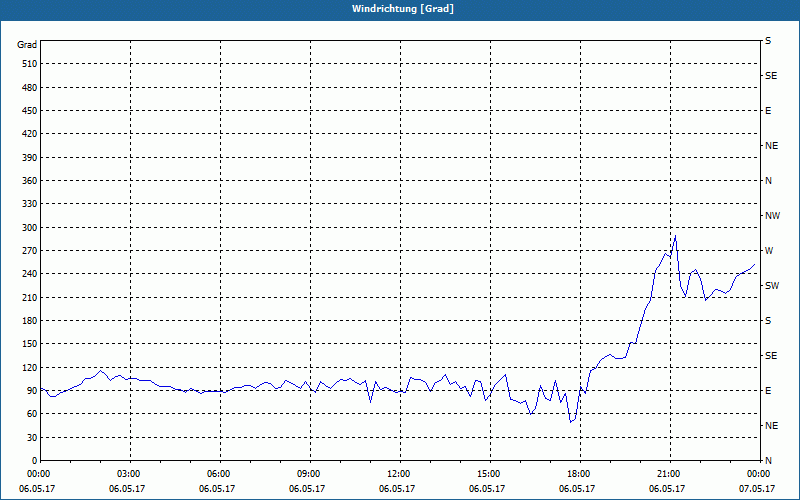Select the 60 degree axis label

coord(32,414)
